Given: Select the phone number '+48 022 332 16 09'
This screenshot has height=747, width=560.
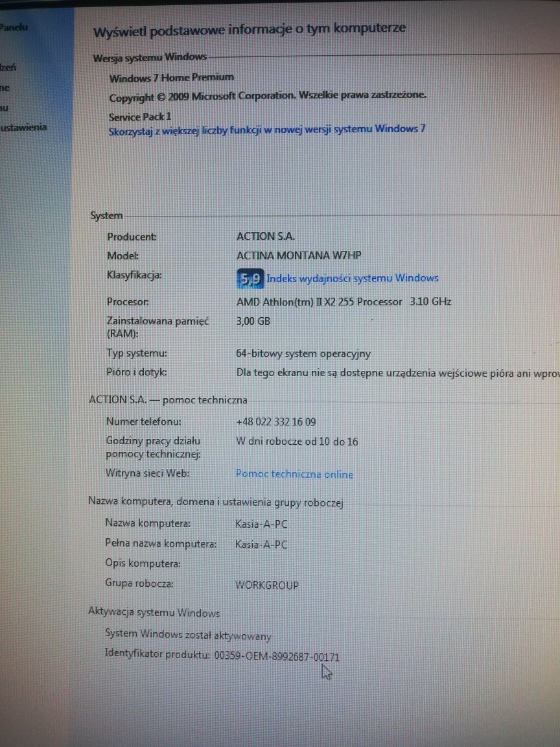Looking at the screenshot, I should click(275, 422).
